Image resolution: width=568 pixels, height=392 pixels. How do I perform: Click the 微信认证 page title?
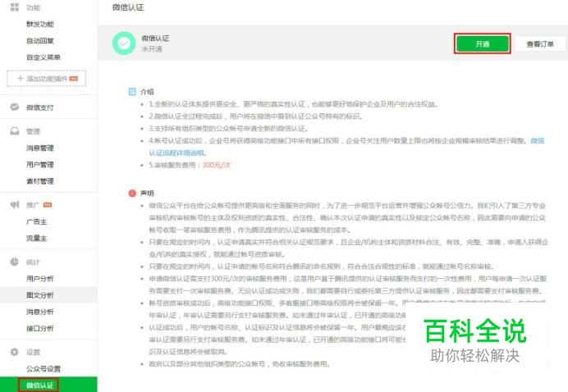tap(128, 7)
